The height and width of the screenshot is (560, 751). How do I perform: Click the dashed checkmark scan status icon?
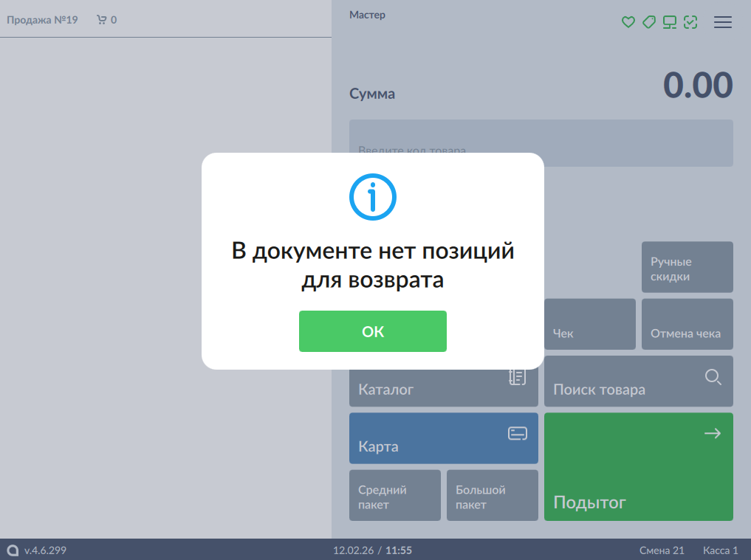(x=690, y=22)
